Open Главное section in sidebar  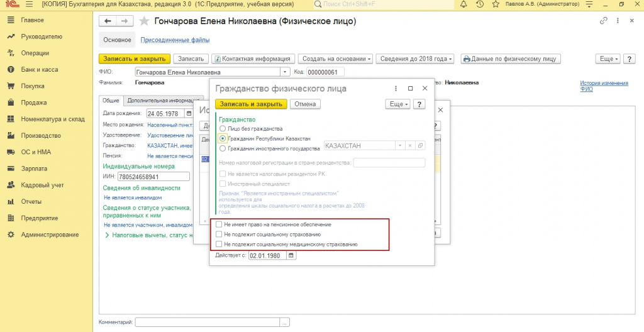click(33, 20)
